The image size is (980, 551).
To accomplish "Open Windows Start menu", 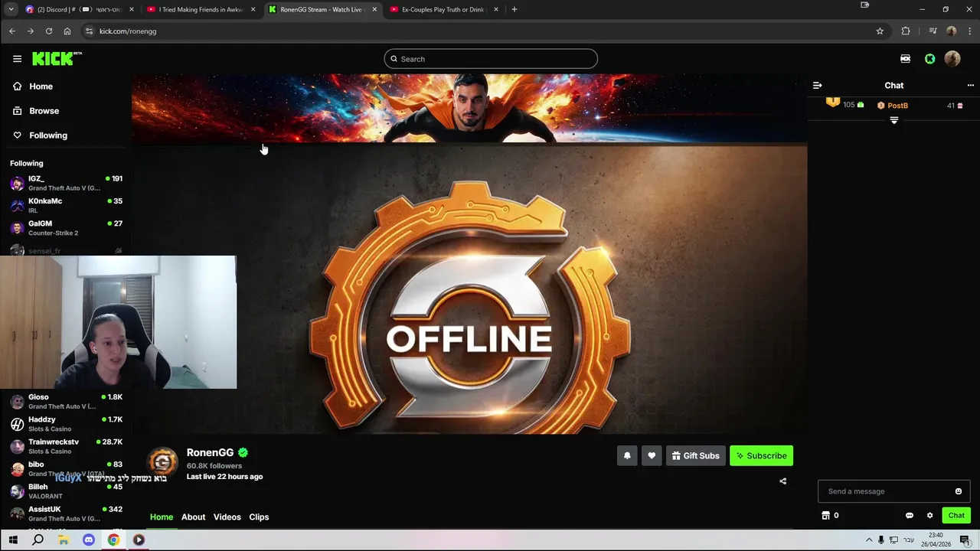I will [x=12, y=540].
